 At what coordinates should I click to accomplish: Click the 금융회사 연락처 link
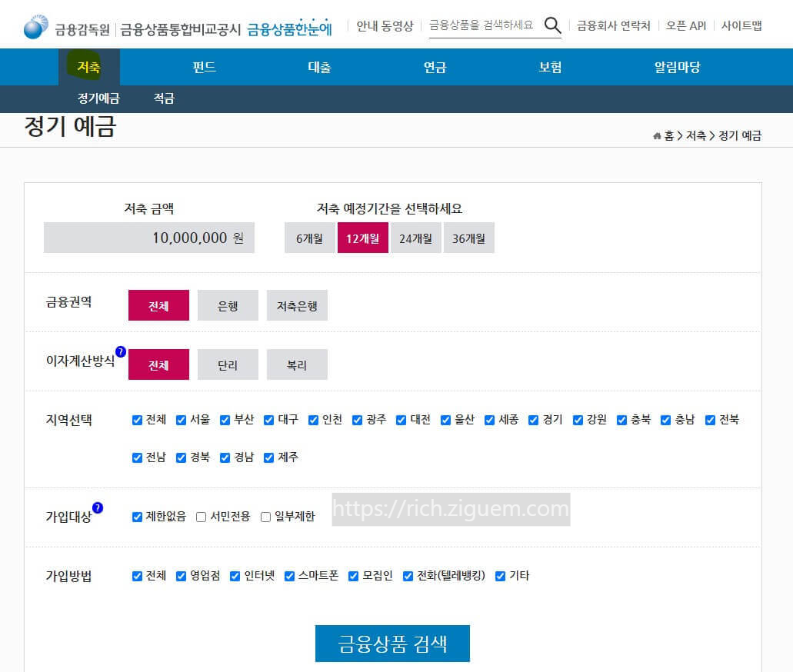pyautogui.click(x=613, y=25)
